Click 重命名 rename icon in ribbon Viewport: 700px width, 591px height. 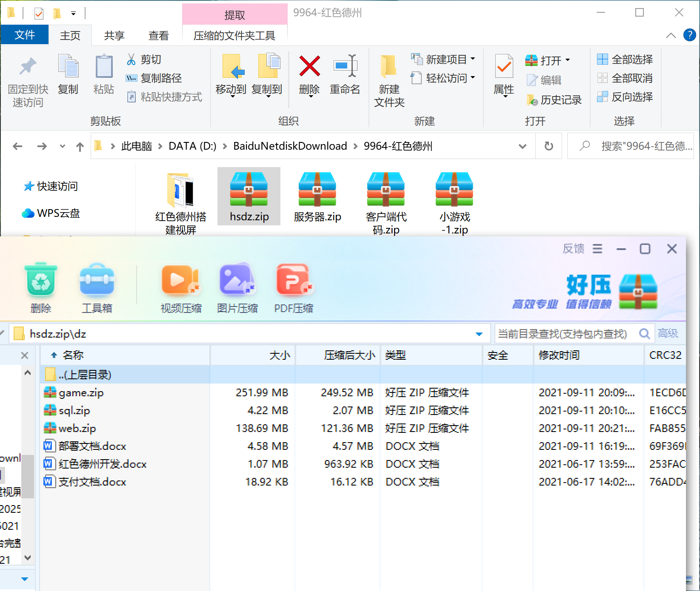[345, 66]
